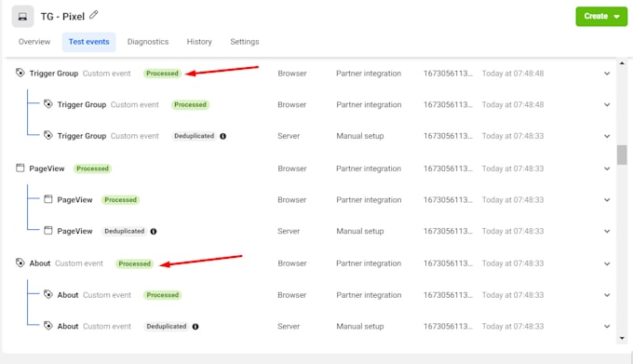The width and height of the screenshot is (633, 364).
Task: Open info icon beside About Deduplicated
Action: 195,327
